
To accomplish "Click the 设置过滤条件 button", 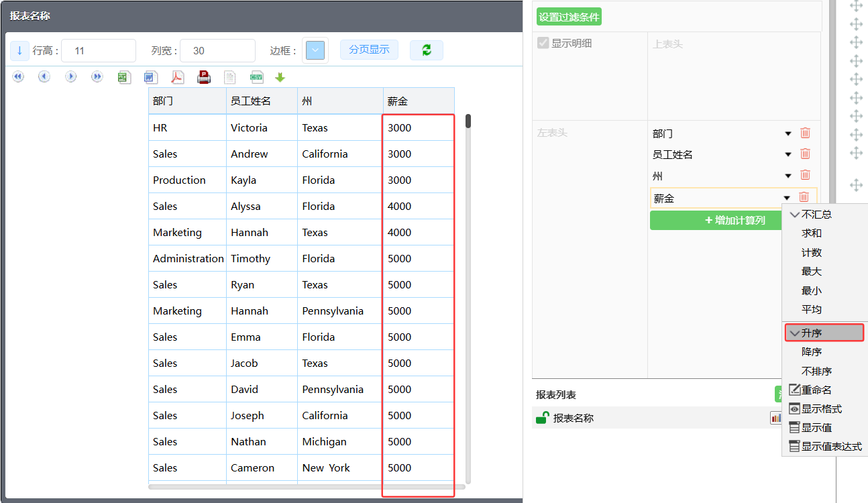I will tap(569, 17).
